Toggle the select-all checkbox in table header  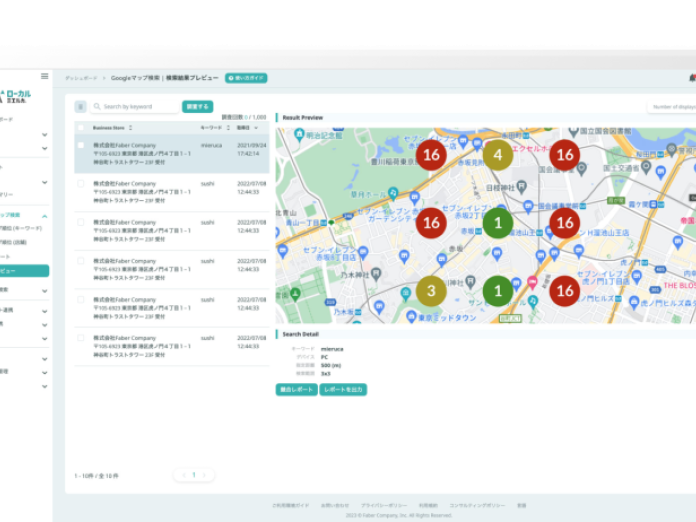[x=82, y=128]
